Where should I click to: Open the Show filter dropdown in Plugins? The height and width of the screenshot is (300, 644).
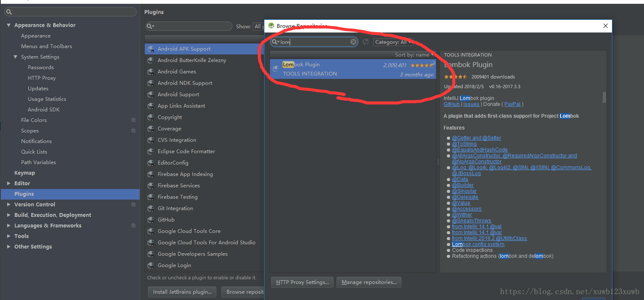coord(258,26)
